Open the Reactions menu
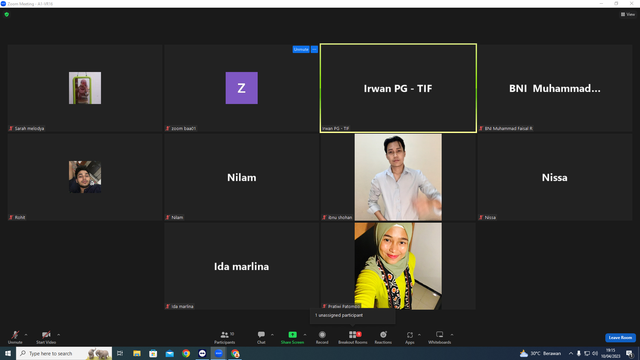 coord(383,337)
